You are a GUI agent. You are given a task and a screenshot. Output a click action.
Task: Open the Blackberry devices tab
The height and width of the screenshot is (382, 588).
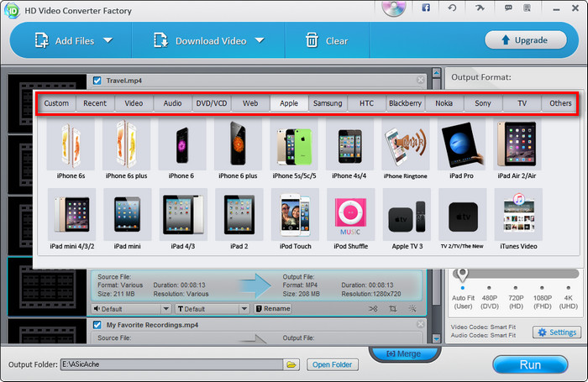tap(406, 103)
